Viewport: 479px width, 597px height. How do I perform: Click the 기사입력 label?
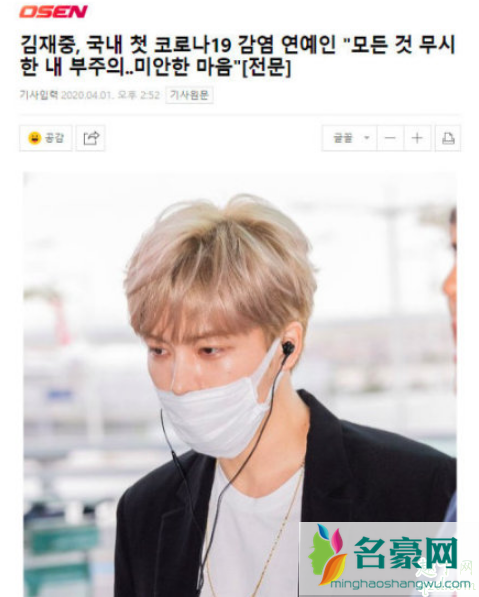(39, 95)
